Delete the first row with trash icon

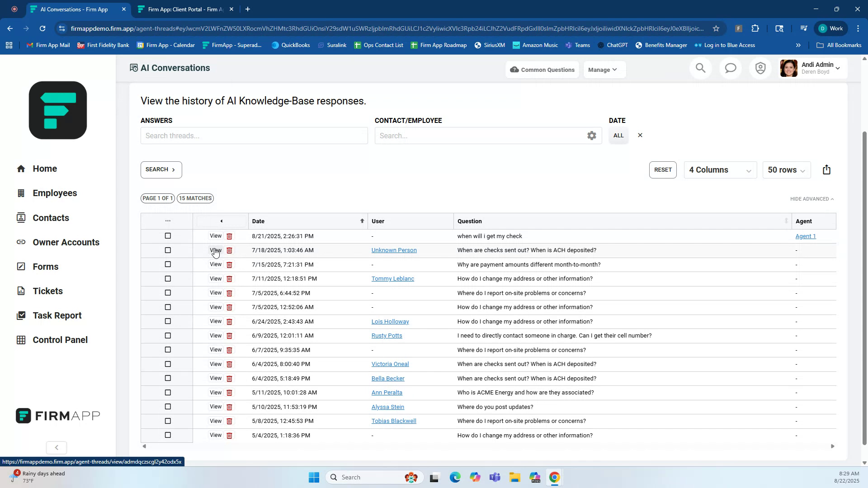229,236
